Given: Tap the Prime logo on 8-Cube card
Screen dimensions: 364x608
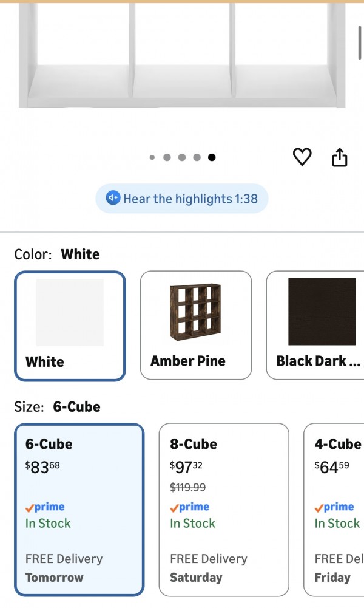Looking at the screenshot, I should pyautogui.click(x=189, y=507).
